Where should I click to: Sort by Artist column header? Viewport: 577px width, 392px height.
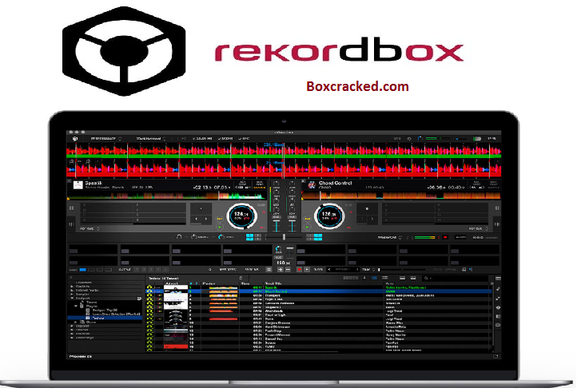[x=390, y=283]
